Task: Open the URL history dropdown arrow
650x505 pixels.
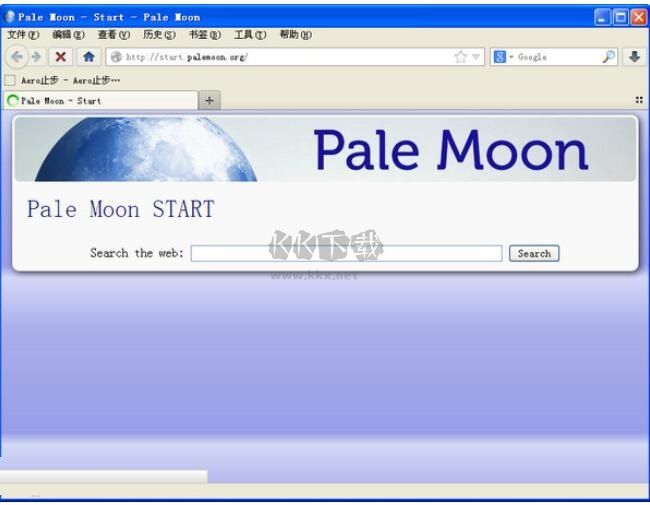Action: coord(476,57)
